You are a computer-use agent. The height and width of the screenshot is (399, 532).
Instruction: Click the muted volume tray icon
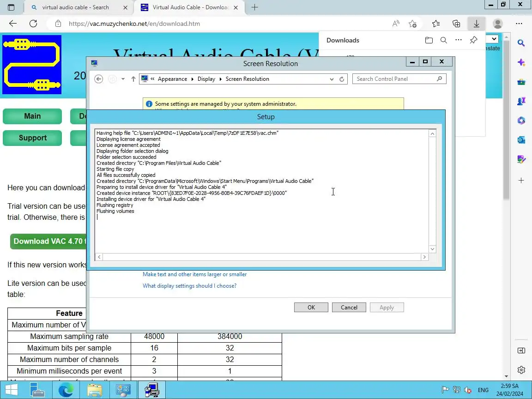467,390
